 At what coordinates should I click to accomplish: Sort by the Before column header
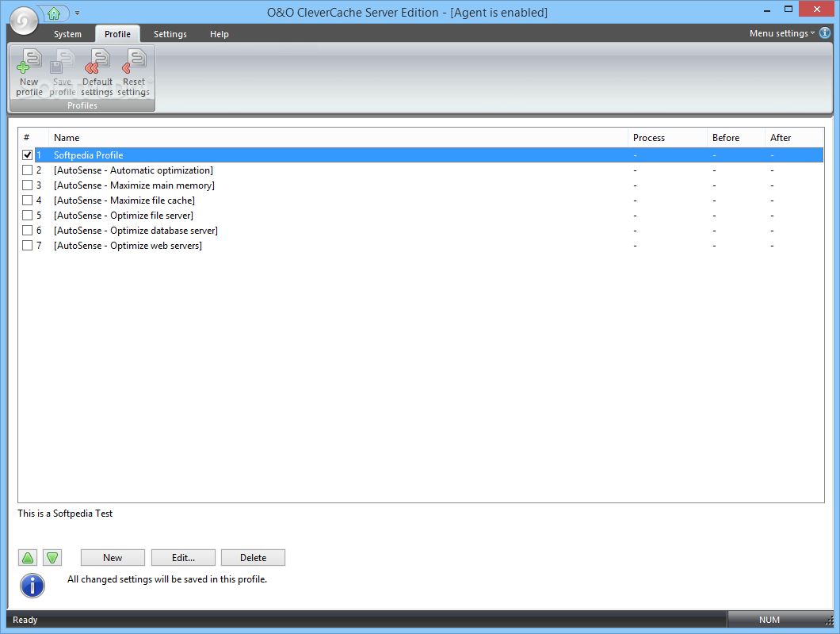pos(736,138)
